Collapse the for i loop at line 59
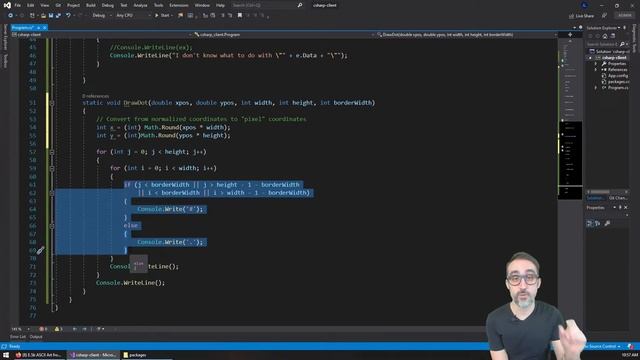This screenshot has height=360, width=640. (52, 168)
